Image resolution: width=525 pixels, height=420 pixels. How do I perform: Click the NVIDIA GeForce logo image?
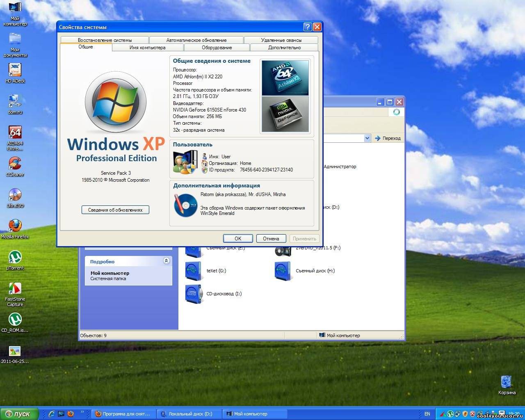pos(285,114)
